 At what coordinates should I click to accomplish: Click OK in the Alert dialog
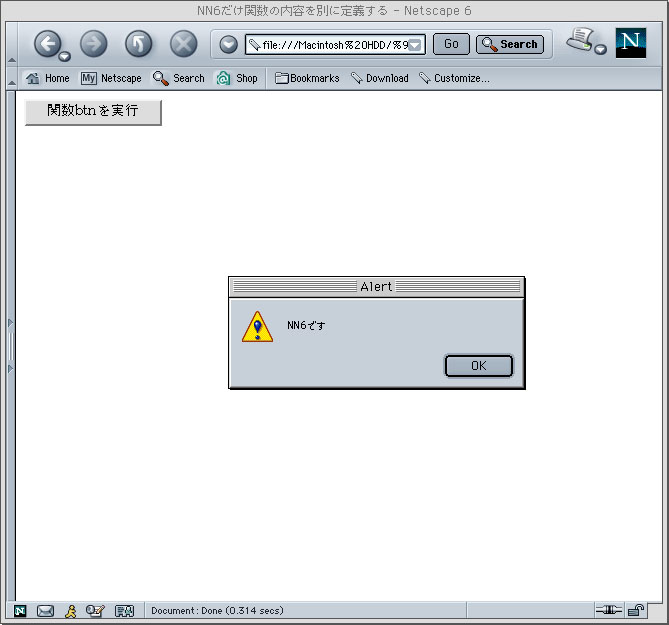point(479,366)
